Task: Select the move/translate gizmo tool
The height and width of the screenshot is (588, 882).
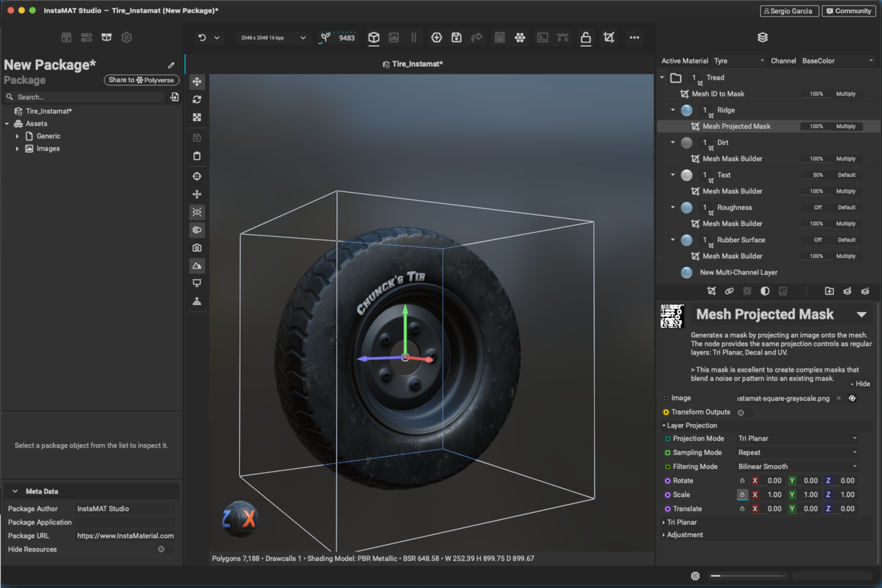Action: pos(197,82)
